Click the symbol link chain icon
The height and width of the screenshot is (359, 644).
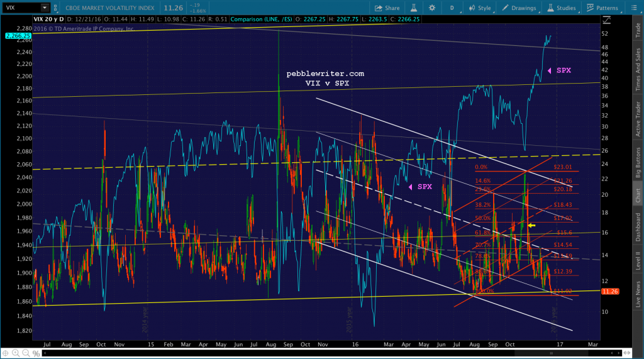[55, 8]
